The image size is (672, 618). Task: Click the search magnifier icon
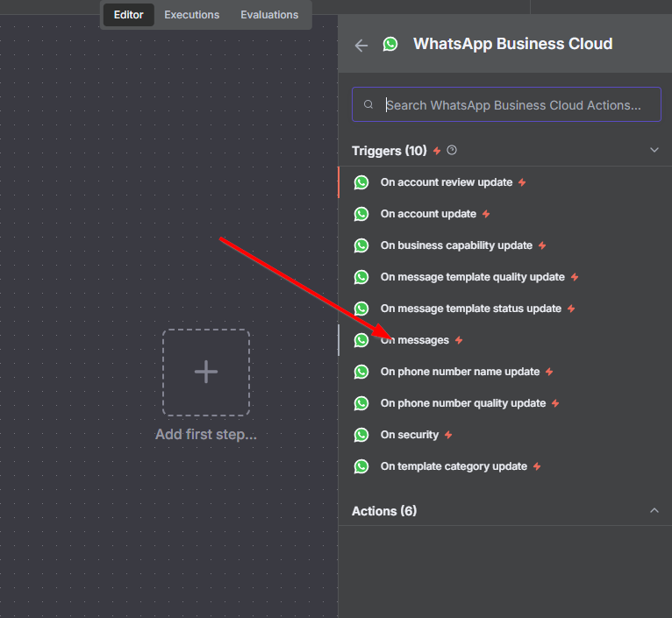click(x=368, y=104)
